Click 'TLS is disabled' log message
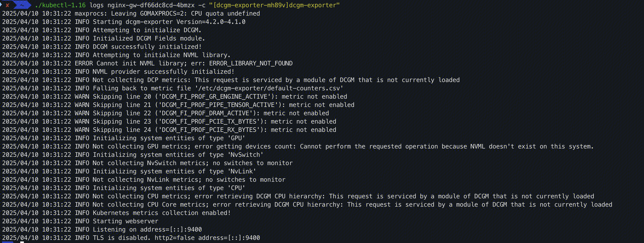 (x=120, y=238)
